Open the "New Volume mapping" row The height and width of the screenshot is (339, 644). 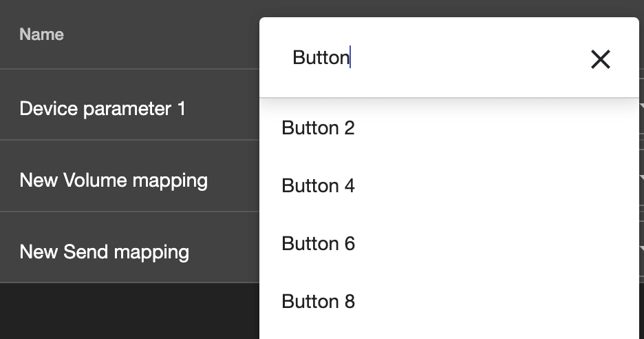[x=114, y=181]
